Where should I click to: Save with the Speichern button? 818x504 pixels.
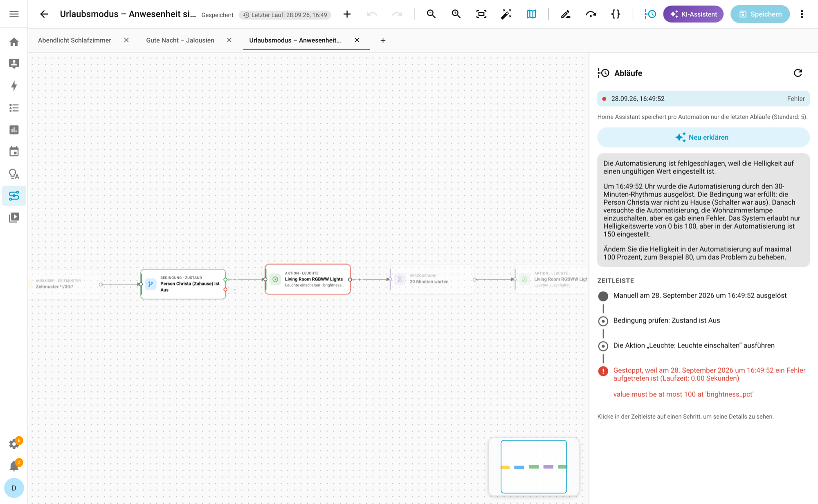(x=760, y=14)
